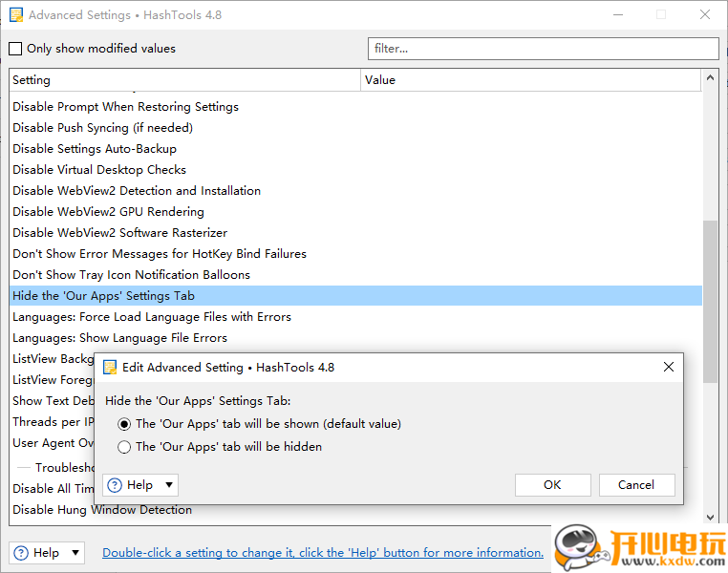Click the scrollbar up arrow in settings list
The width and height of the screenshot is (728, 573).
point(710,78)
